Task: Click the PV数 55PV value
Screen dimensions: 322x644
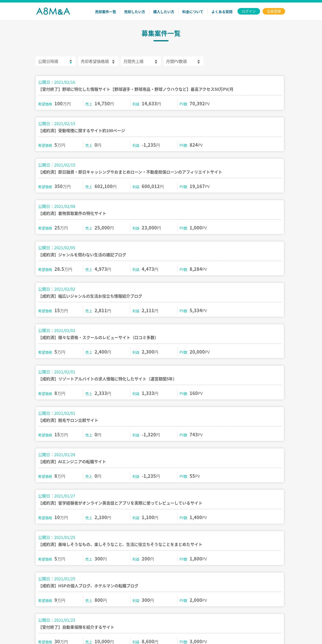Action: [190, 476]
